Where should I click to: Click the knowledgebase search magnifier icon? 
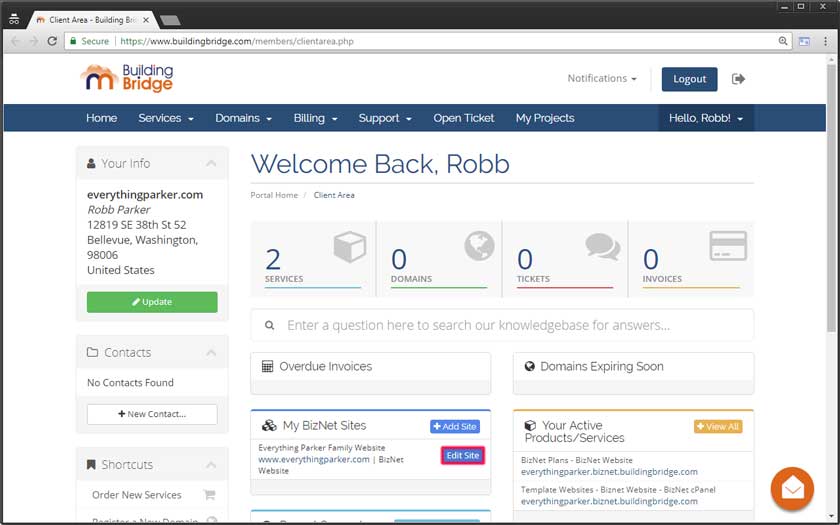tap(269, 325)
